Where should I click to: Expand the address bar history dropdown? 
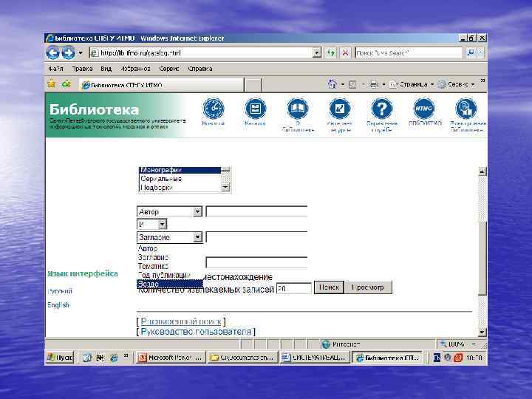coord(317,53)
